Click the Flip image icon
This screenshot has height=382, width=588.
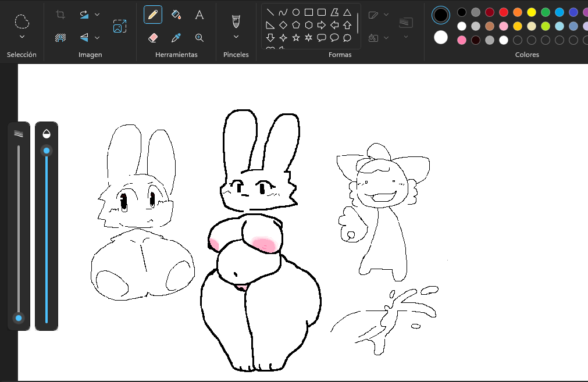click(x=84, y=37)
